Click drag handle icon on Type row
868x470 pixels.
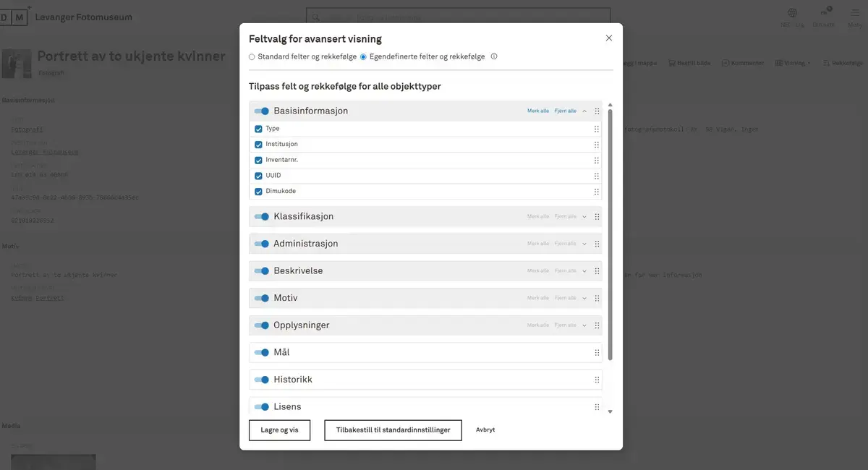597,129
